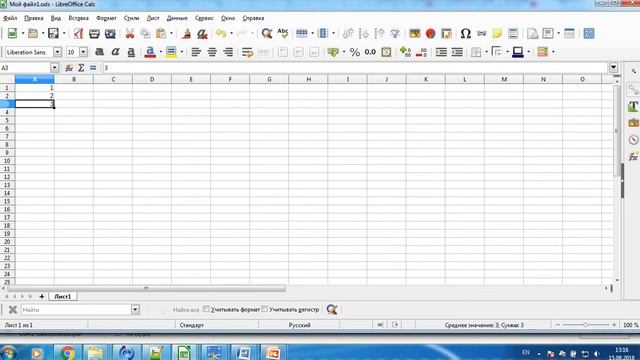Clear direct formatting icon
The height and width of the screenshot is (360, 640).
tap(202, 33)
